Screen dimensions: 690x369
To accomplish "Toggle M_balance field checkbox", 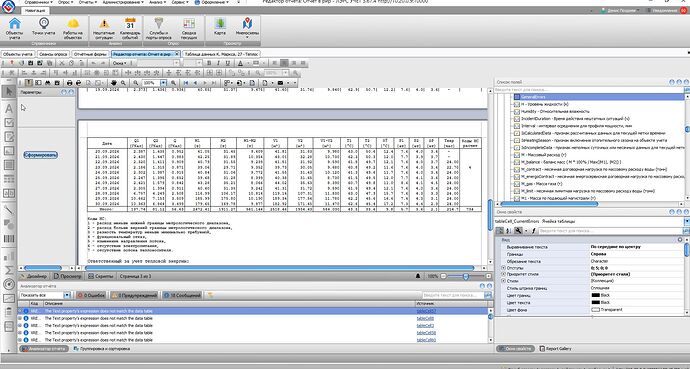I will pyautogui.click(x=517, y=162).
